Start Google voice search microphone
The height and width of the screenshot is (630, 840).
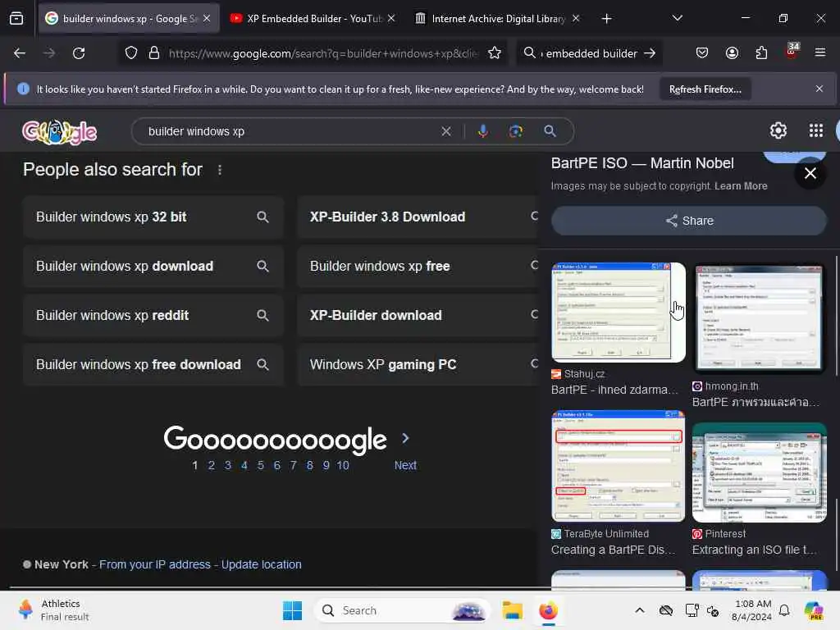[482, 131]
